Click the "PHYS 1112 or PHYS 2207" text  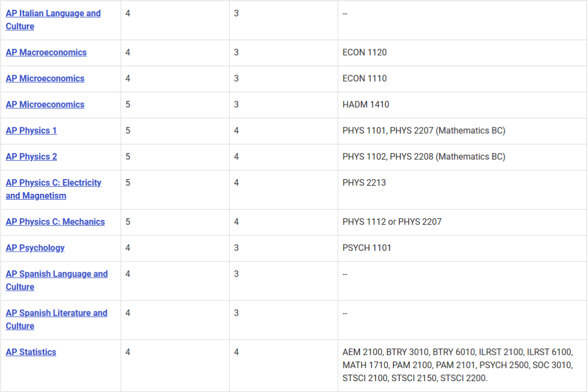(x=392, y=223)
